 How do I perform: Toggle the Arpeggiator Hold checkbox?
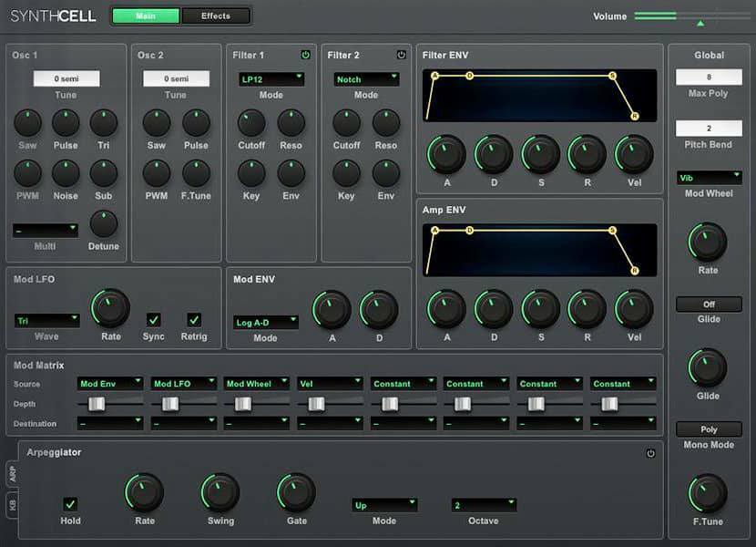pos(70,504)
